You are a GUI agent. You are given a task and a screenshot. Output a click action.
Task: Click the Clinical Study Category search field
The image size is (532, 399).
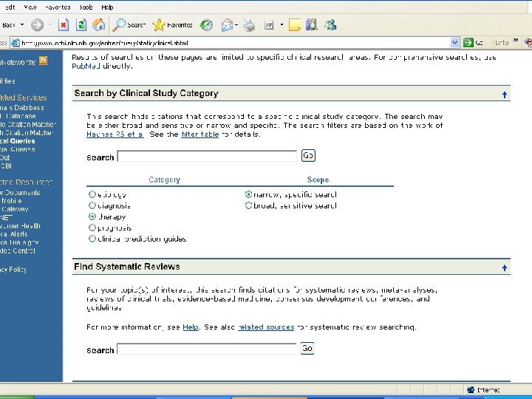pos(207,156)
